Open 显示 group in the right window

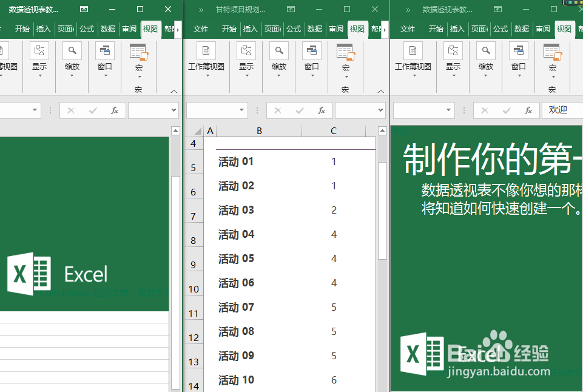click(x=453, y=60)
